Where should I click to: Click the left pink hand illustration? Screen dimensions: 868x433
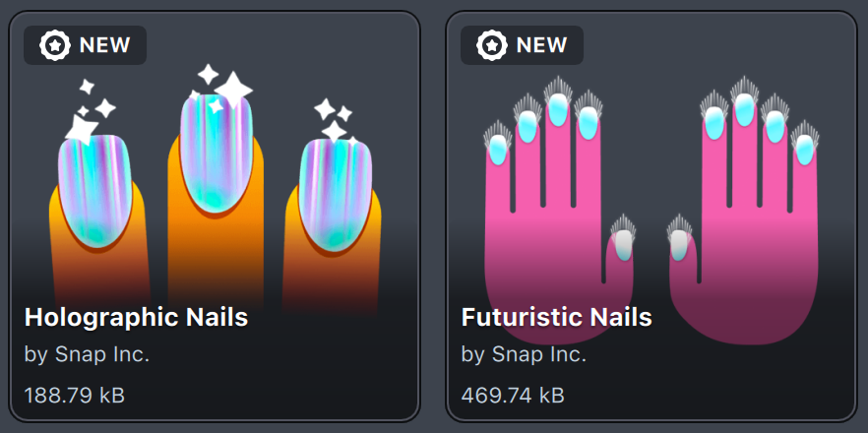click(559, 211)
